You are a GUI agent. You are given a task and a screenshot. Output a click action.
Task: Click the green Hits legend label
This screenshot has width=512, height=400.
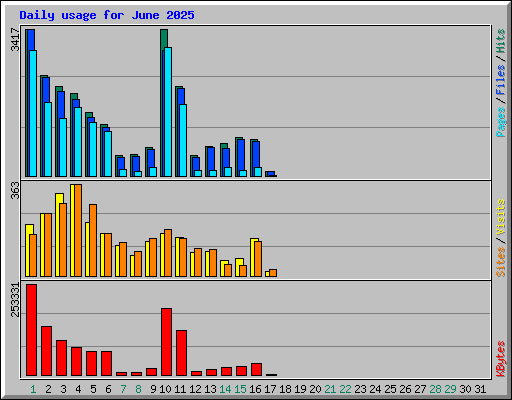point(500,41)
